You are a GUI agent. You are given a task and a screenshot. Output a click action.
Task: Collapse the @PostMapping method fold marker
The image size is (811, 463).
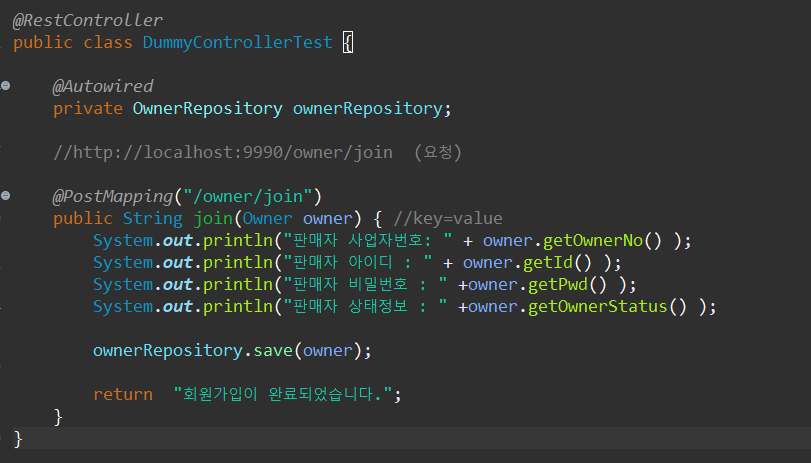pos(6,196)
